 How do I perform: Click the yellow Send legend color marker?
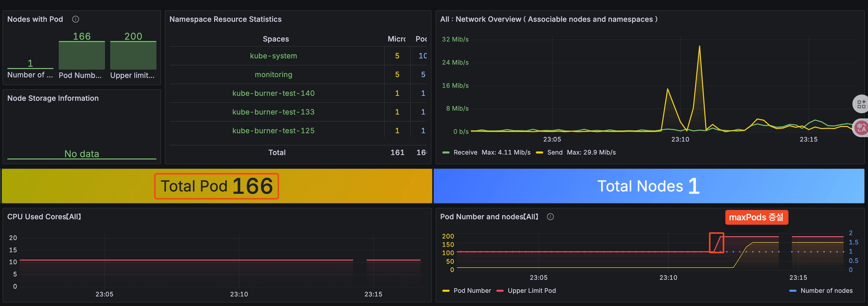tap(540, 153)
